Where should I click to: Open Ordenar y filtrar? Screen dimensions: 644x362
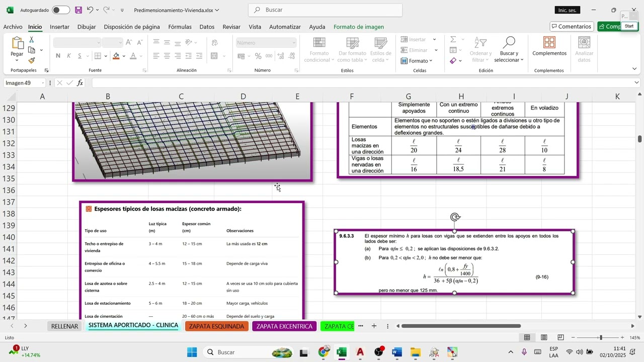pyautogui.click(x=480, y=50)
